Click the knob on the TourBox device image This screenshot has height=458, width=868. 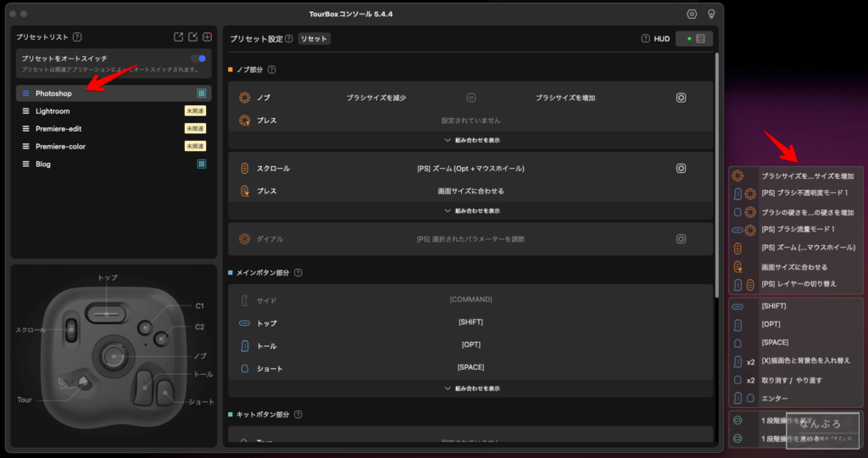(x=111, y=351)
